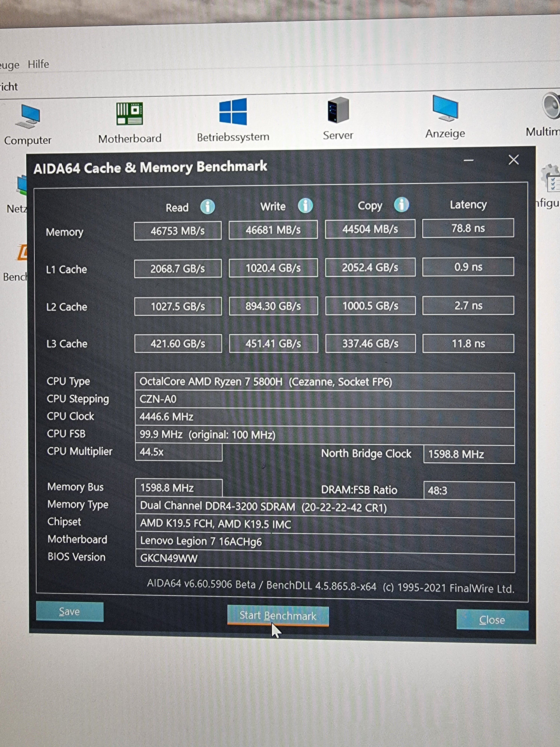Click the Read column header label

pyautogui.click(x=177, y=207)
